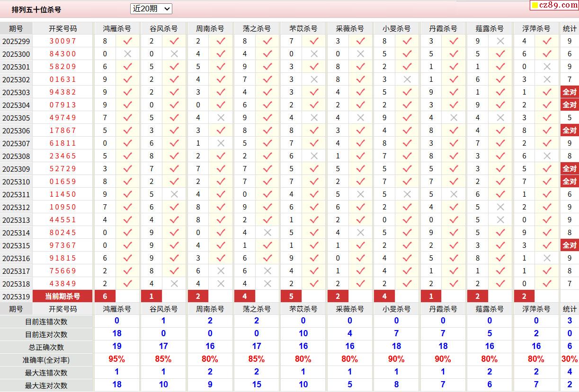579x392 pixels.
Task: Click the 95% accuracy value for 鸿雁杀号
Action: (116, 359)
